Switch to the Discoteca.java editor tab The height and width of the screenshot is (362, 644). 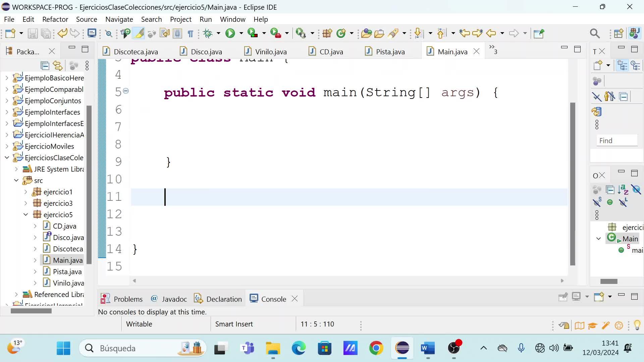136,52
